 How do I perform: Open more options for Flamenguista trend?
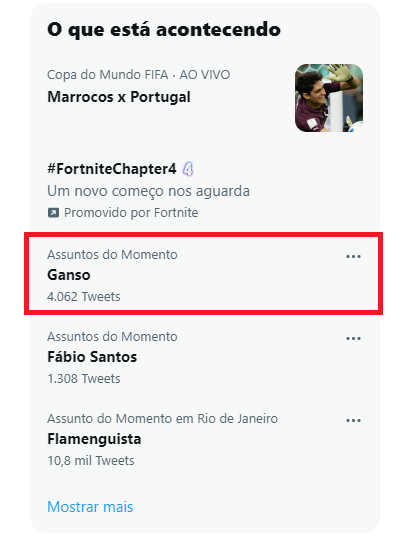tap(353, 421)
